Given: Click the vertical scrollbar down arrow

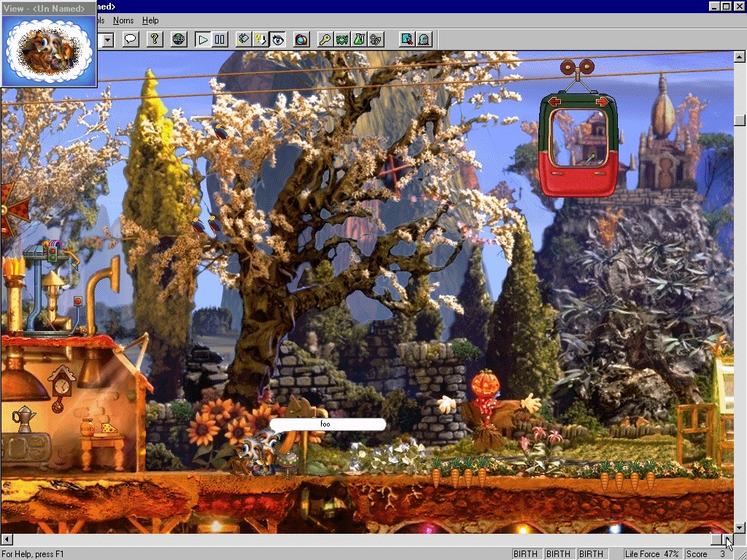Looking at the screenshot, I should 740,528.
